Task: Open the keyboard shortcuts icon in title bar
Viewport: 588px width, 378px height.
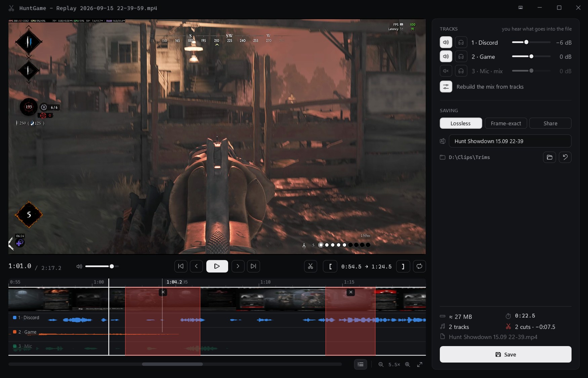Action: pyautogui.click(x=520, y=7)
